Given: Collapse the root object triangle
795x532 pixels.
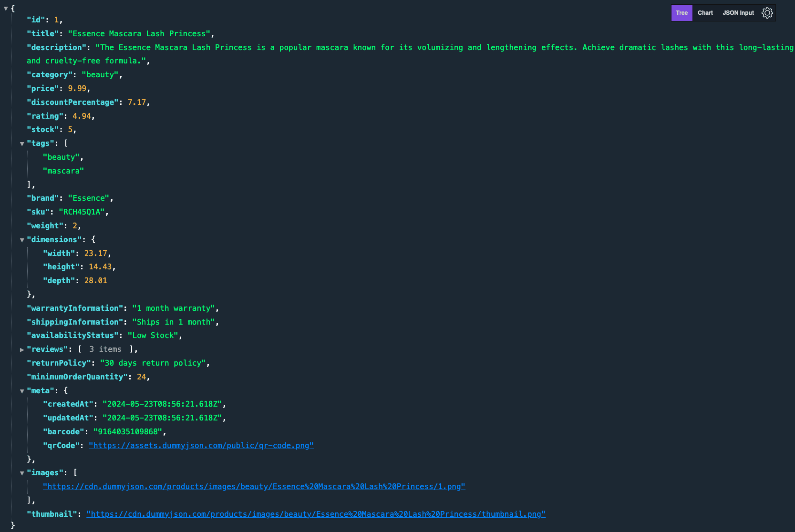Looking at the screenshot, I should point(6,9).
